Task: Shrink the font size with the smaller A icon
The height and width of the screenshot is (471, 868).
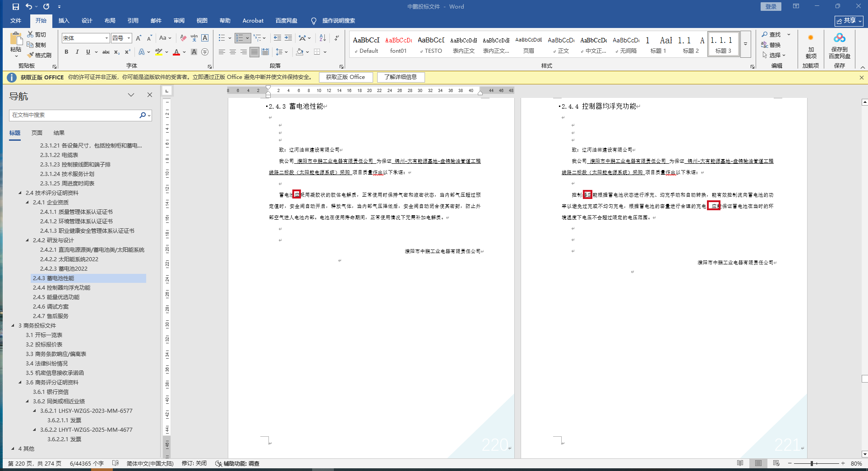Action: [149, 38]
